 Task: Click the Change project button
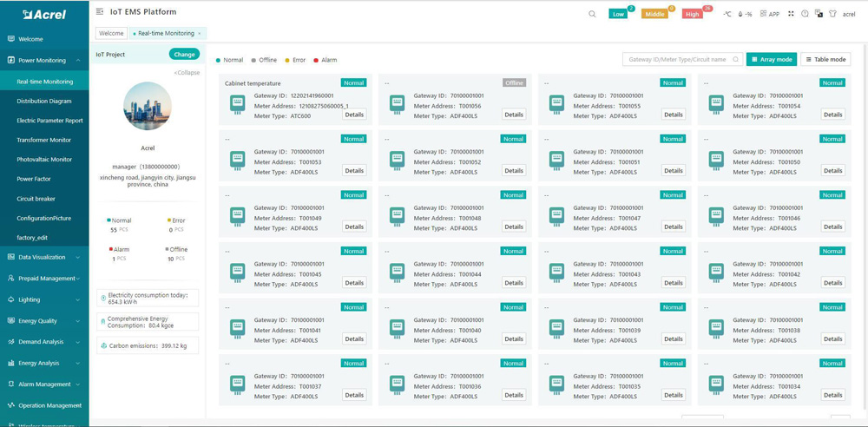(x=184, y=54)
